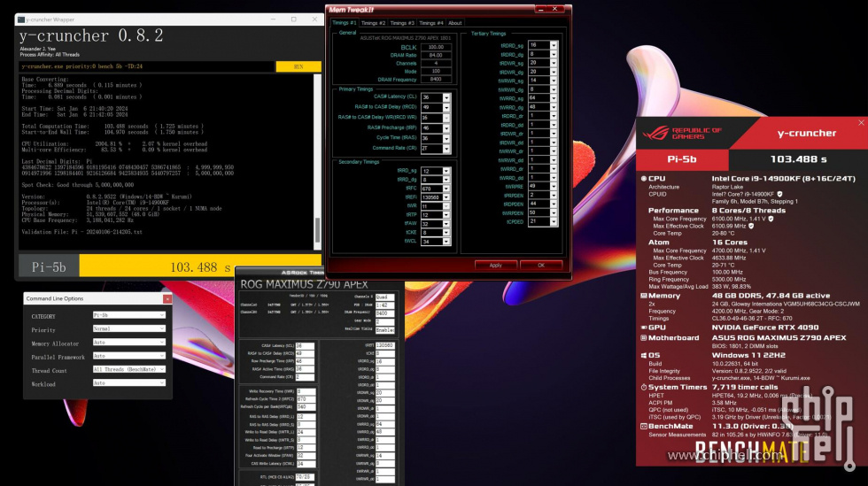Click the shield beside 6100.00 MHz, 1.41 V
The image size is (868, 486).
click(771, 219)
